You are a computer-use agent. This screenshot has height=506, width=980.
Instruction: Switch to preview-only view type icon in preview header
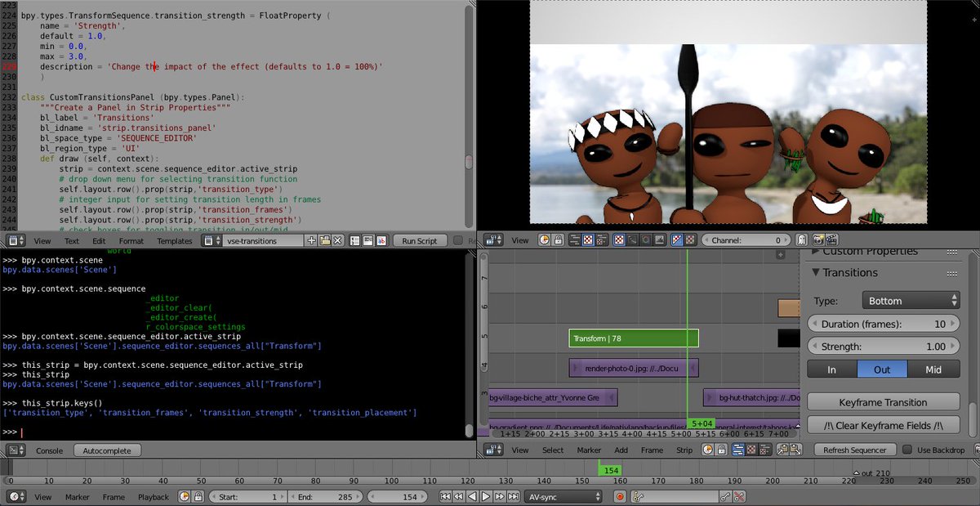point(588,240)
